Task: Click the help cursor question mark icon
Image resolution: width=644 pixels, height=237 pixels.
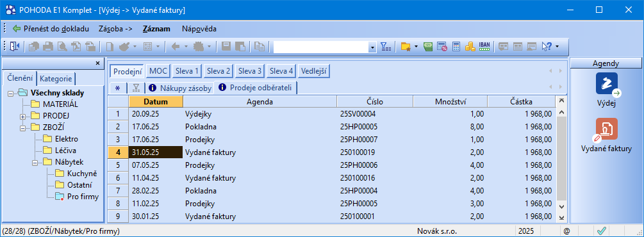Action: [x=547, y=47]
